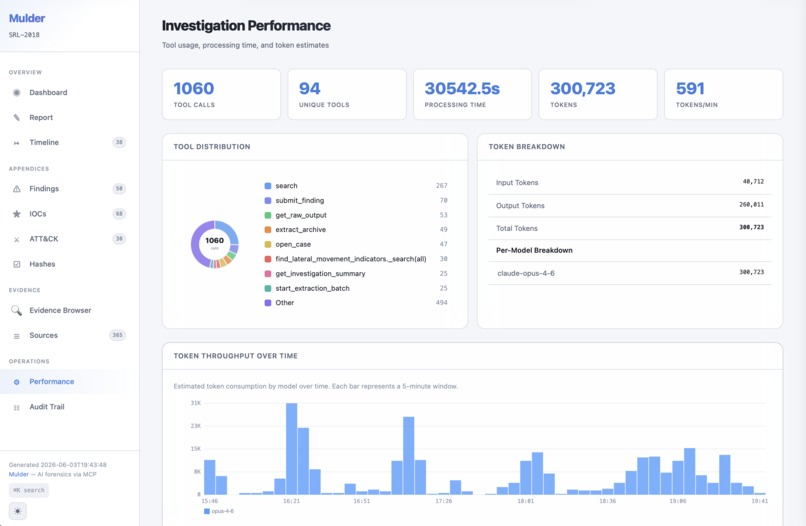
Task: Click the ⌘K search button
Action: tap(29, 490)
